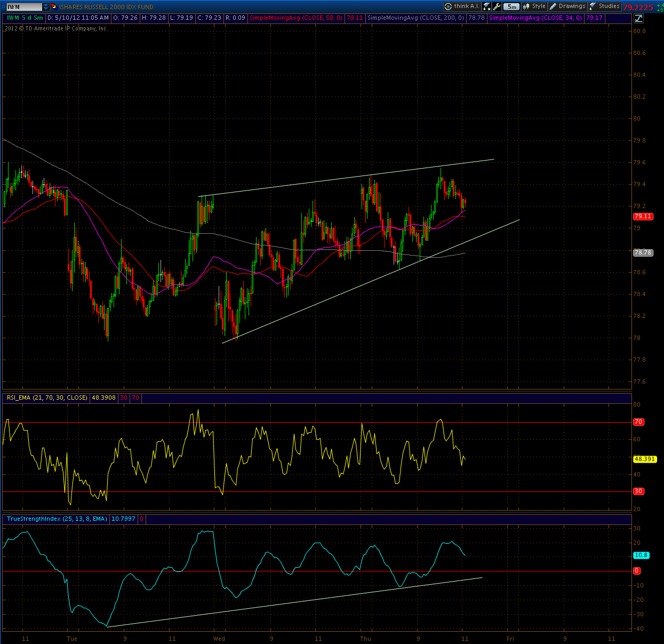The width and height of the screenshot is (664, 644).
Task: Click the flask quick-study icon
Action: (x=486, y=6)
